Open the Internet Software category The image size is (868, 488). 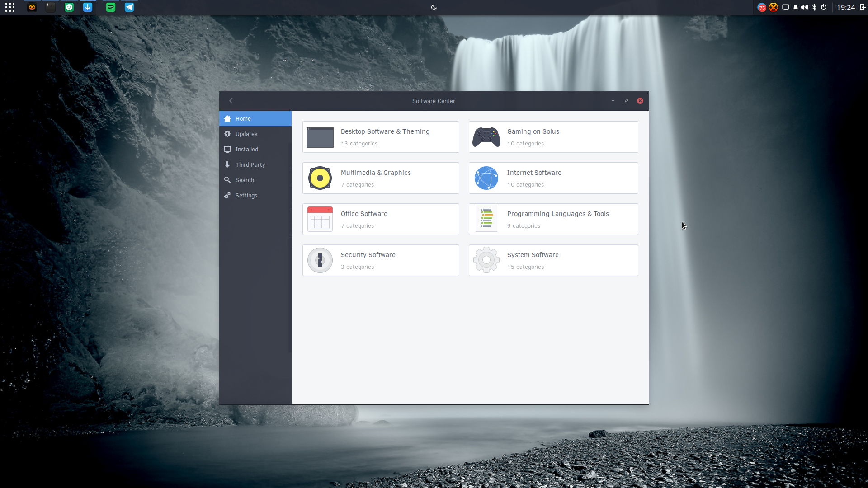[553, 178]
